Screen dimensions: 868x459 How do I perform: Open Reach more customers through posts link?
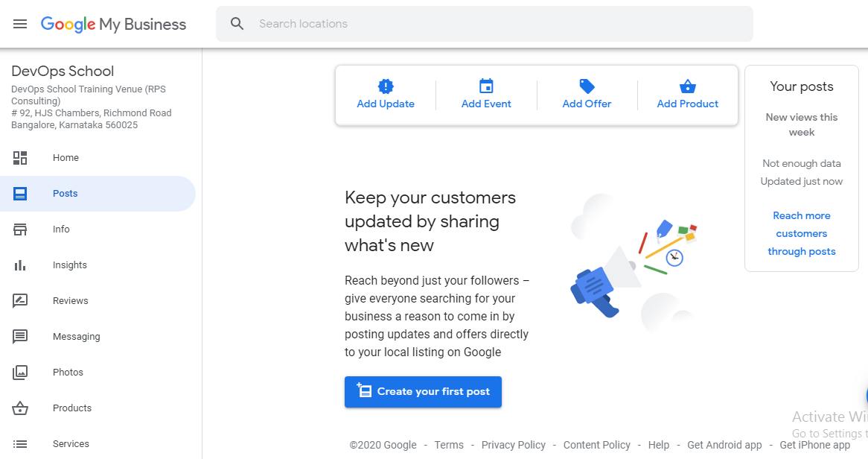pyautogui.click(x=802, y=233)
